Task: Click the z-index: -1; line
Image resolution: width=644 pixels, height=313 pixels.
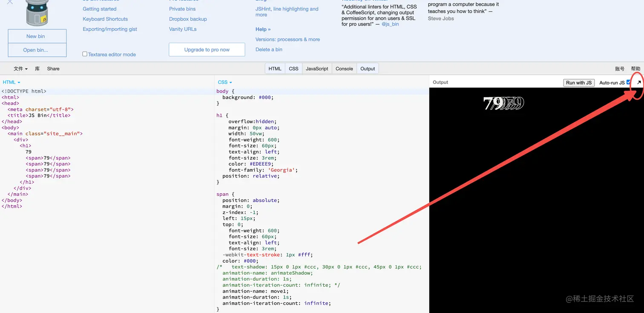Action: pos(240,212)
